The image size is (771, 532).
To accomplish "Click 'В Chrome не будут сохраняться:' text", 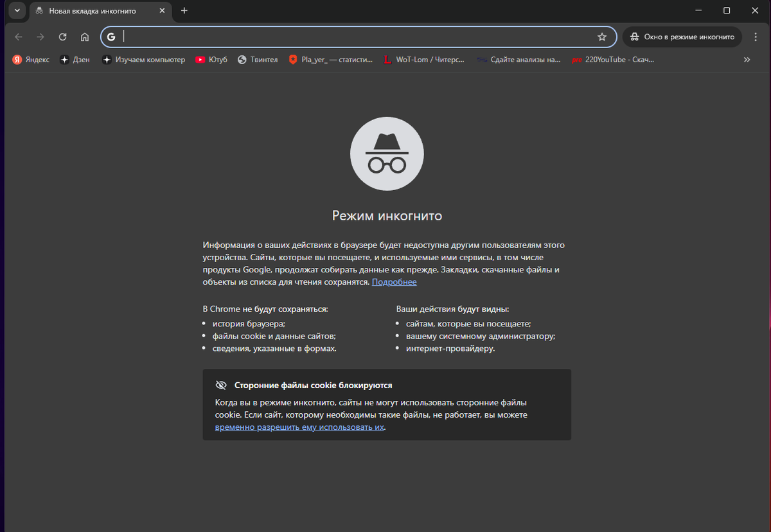I will coord(265,309).
